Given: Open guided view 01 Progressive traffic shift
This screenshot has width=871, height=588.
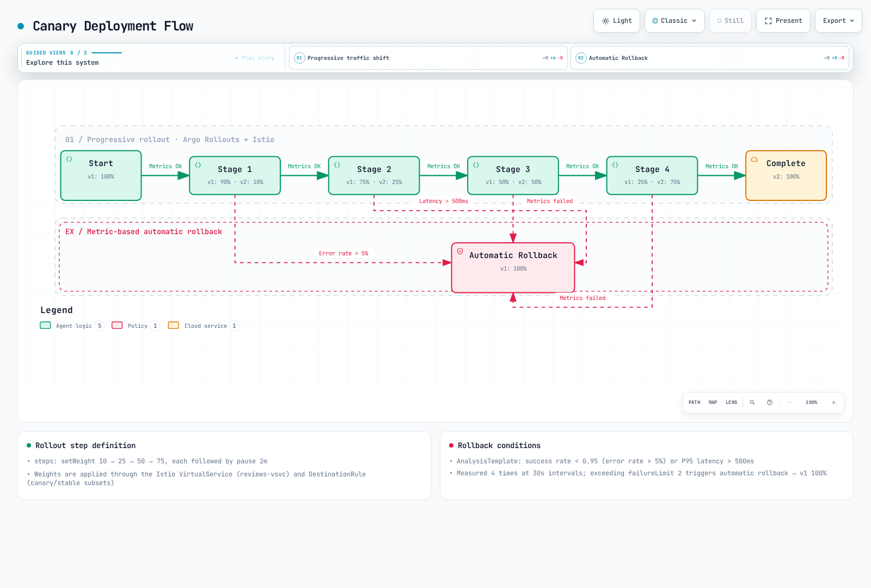Looking at the screenshot, I should [428, 58].
